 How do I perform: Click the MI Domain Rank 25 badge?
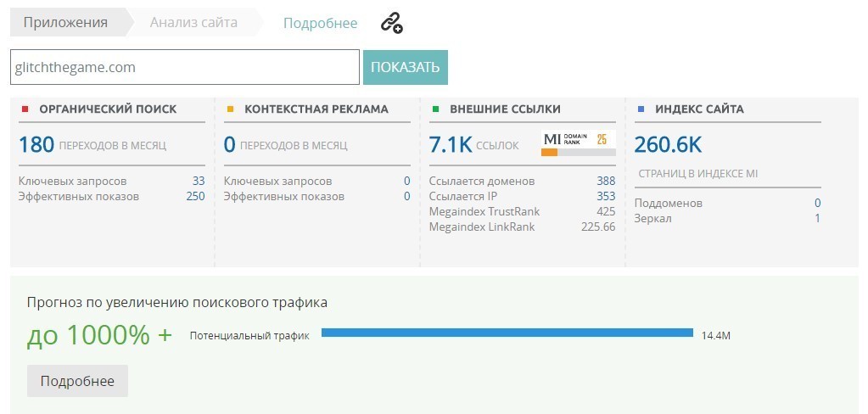click(x=579, y=143)
